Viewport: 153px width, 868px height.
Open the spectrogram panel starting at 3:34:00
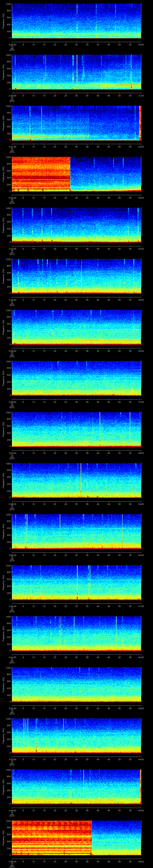click(76, 276)
